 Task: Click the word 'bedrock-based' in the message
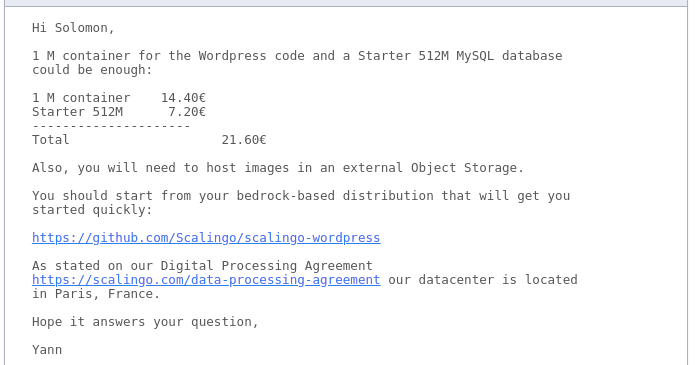pos(285,196)
